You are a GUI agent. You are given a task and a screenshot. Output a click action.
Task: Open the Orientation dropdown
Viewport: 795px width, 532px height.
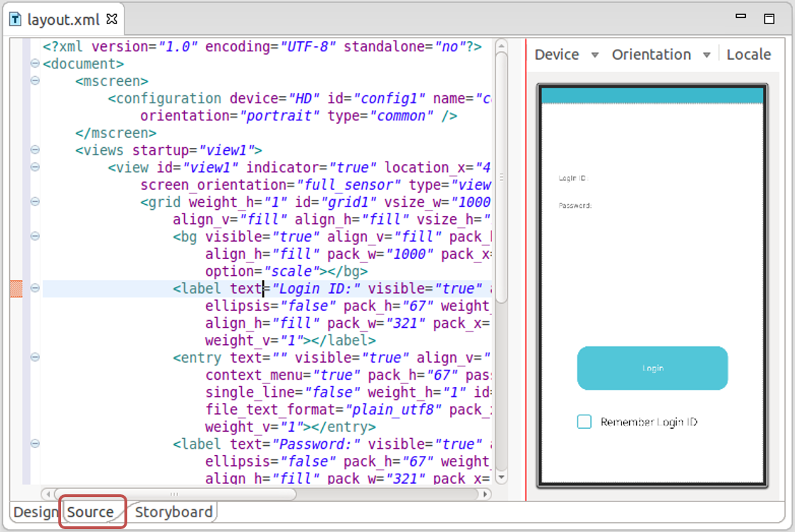click(661, 55)
